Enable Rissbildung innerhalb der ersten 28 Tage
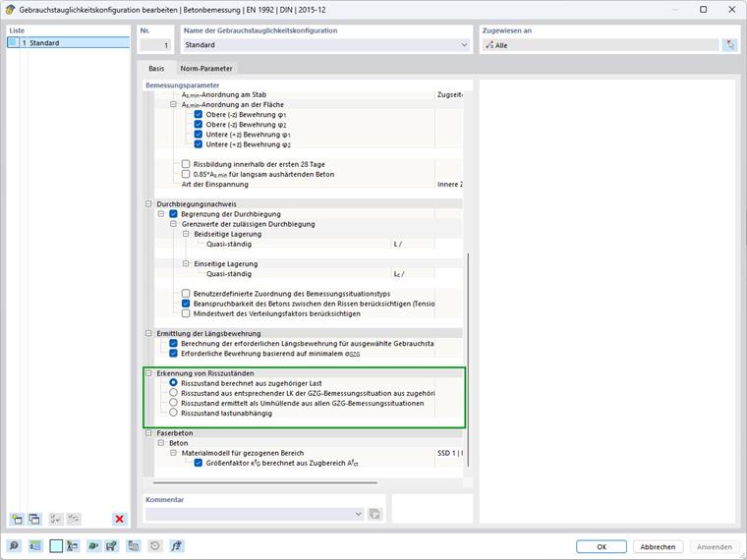Image resolution: width=747 pixels, height=560 pixels. (186, 164)
